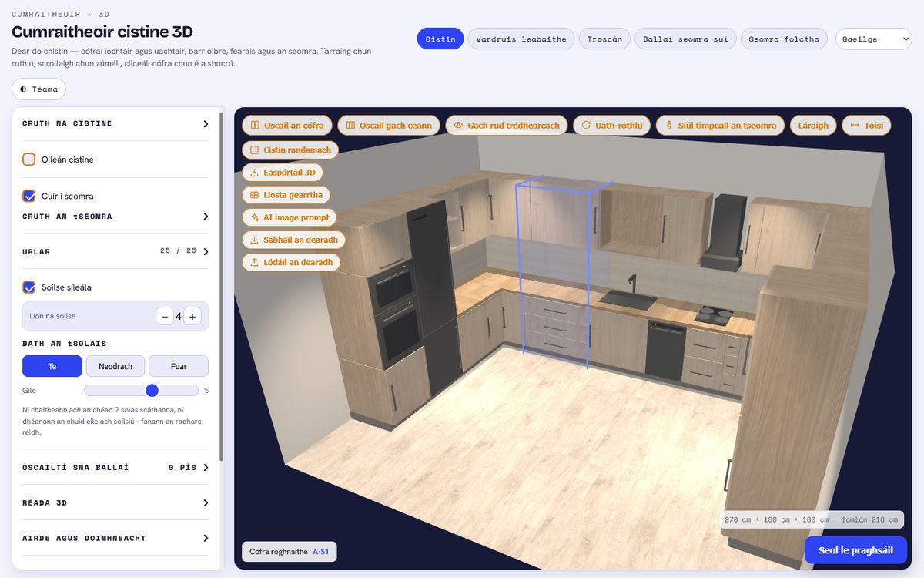The height and width of the screenshot is (578, 924).
Task: Start Uath-rothlú auto-rotate icon
Action: (x=586, y=126)
